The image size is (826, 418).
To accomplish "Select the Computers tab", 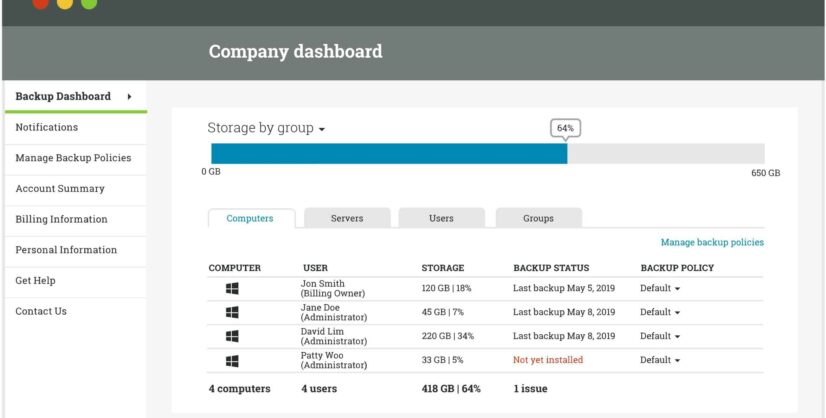I will click(250, 218).
